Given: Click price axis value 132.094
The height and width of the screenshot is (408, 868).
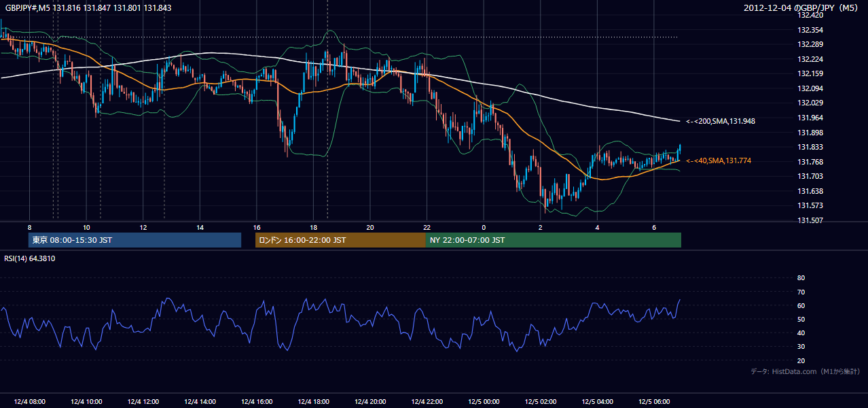Looking at the screenshot, I should pos(810,88).
